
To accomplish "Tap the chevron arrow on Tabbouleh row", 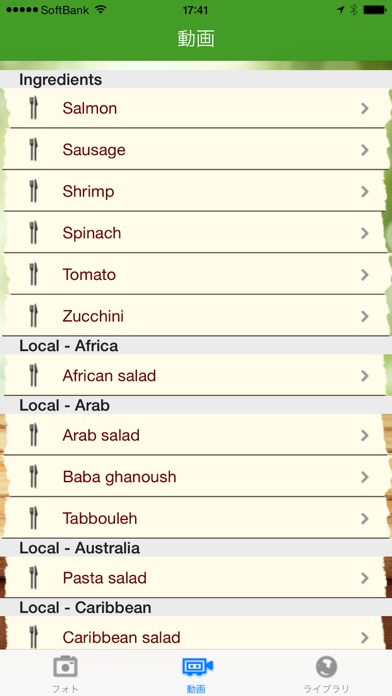I will (x=365, y=518).
